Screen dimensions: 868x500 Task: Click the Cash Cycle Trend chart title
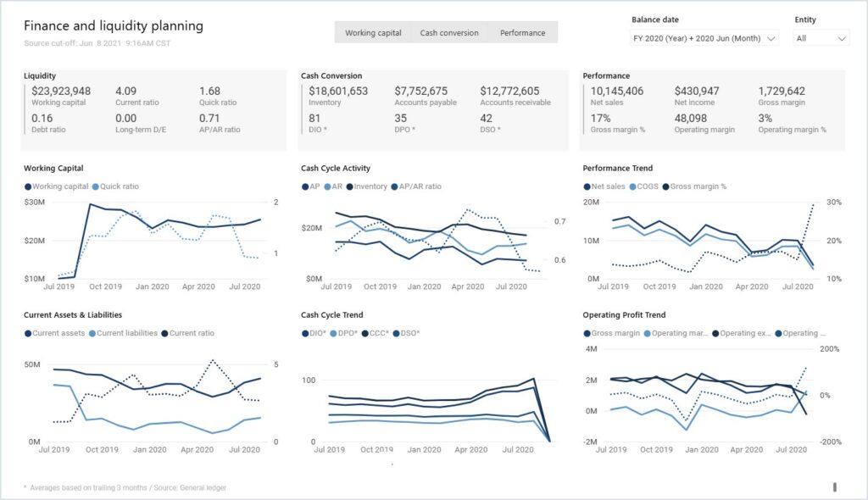click(x=331, y=315)
